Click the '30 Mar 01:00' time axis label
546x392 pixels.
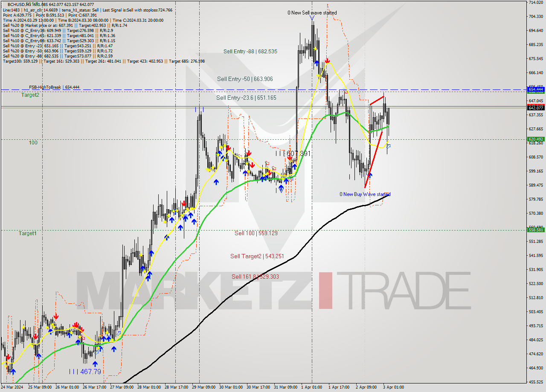pyautogui.click(x=231, y=387)
